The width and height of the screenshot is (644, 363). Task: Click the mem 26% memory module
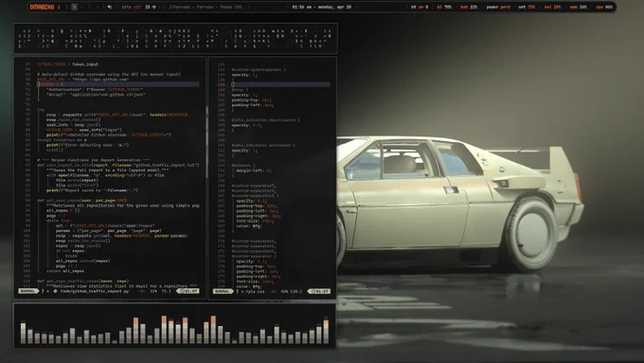click(579, 7)
